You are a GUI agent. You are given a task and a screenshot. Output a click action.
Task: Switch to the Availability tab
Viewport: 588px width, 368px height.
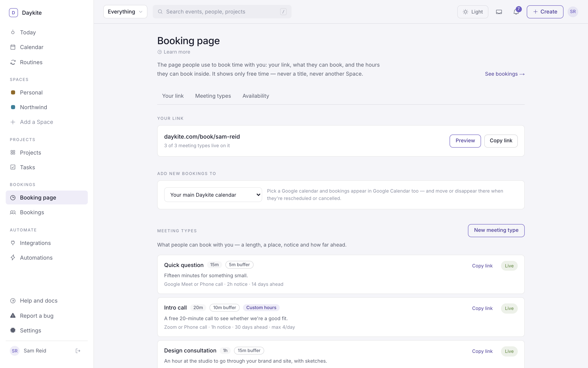[x=256, y=96]
